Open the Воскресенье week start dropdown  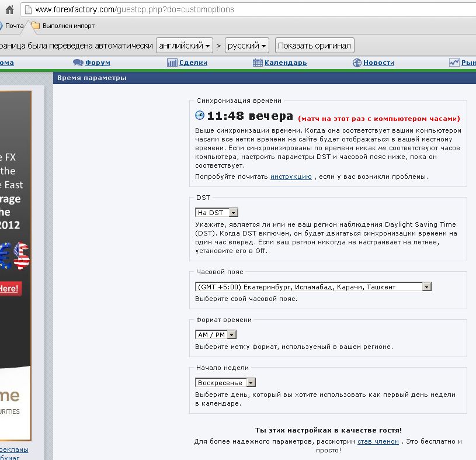point(226,383)
